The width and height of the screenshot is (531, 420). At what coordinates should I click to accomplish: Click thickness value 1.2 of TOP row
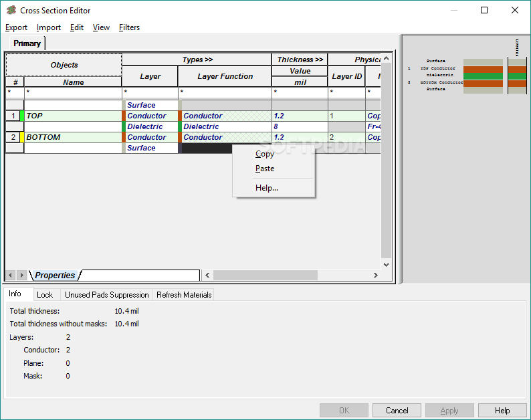coord(300,116)
